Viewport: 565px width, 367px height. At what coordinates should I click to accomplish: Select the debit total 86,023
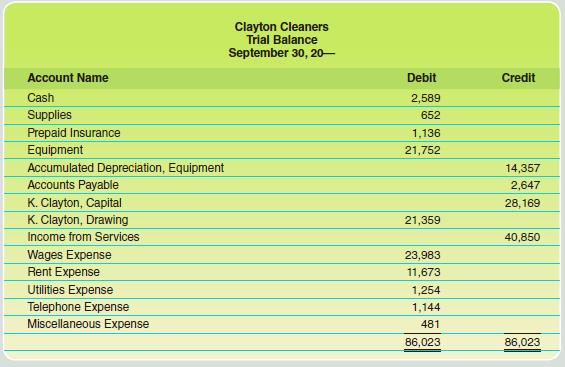tap(422, 342)
